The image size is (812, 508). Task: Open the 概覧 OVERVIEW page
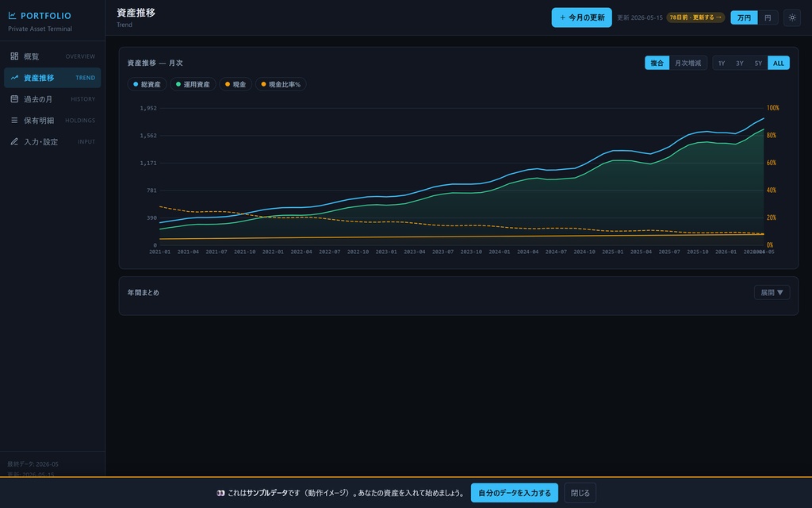point(52,56)
